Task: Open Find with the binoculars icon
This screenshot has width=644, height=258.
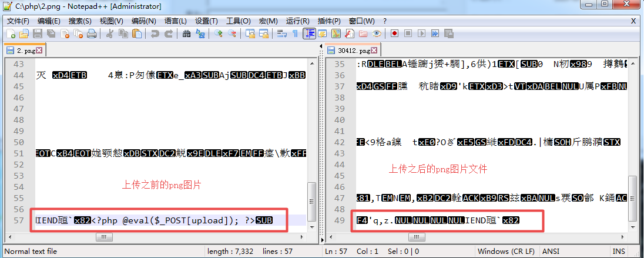Action: (x=186, y=33)
